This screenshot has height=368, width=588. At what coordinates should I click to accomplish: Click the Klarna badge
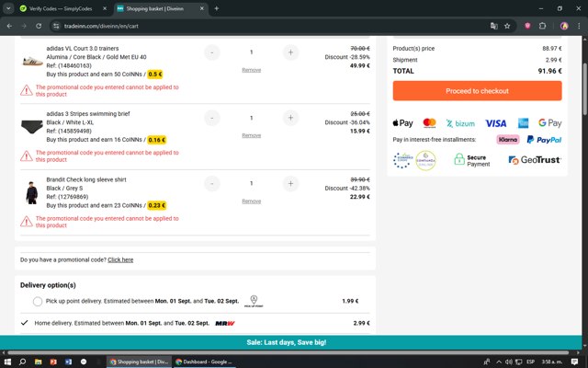(x=508, y=140)
